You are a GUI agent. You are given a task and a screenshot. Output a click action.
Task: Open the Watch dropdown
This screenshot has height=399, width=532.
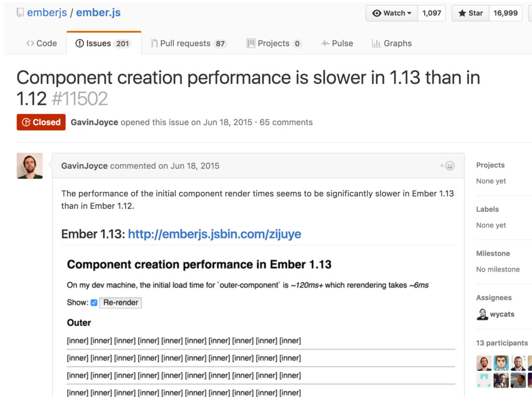click(392, 13)
